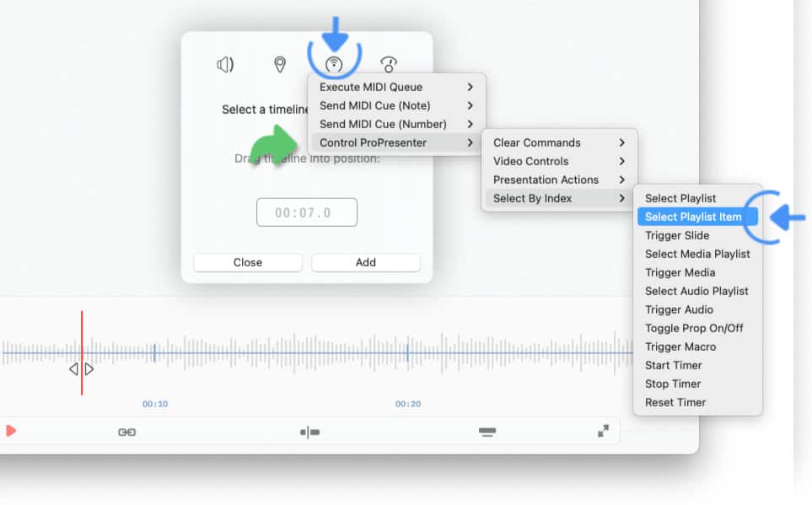Choose the location marker pin icon
The width and height of the screenshot is (812, 505).
280,65
